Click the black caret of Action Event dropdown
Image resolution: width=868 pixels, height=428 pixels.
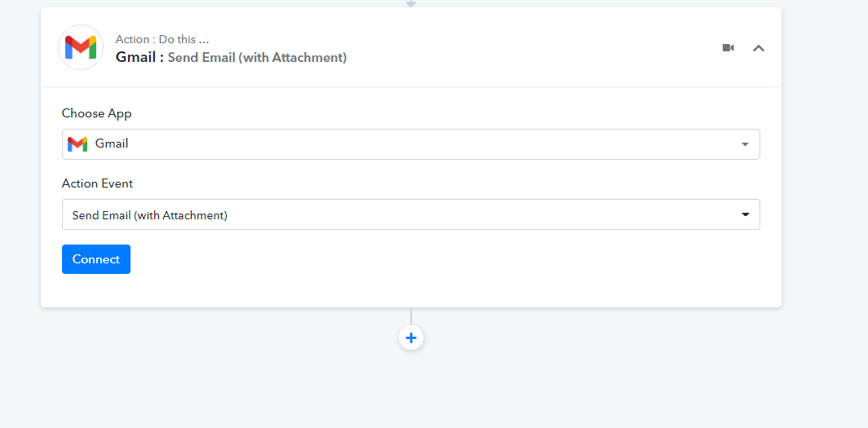(745, 214)
